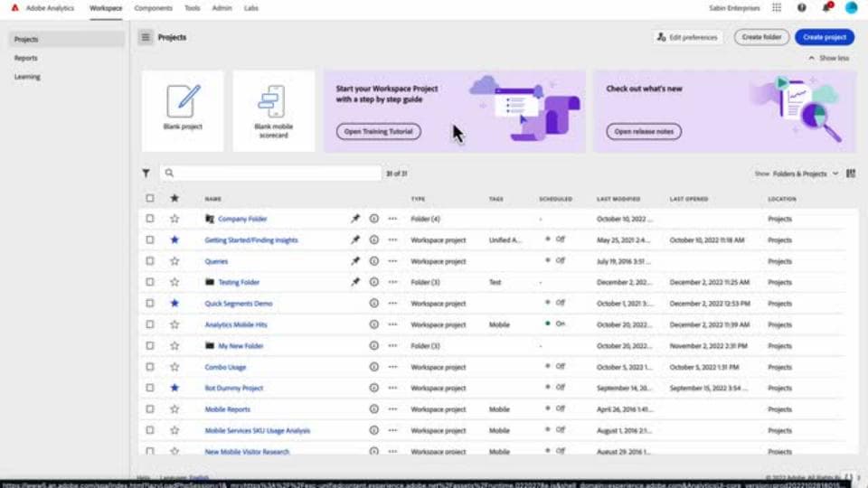Open more options for Queries
868x488 pixels.
click(x=392, y=260)
